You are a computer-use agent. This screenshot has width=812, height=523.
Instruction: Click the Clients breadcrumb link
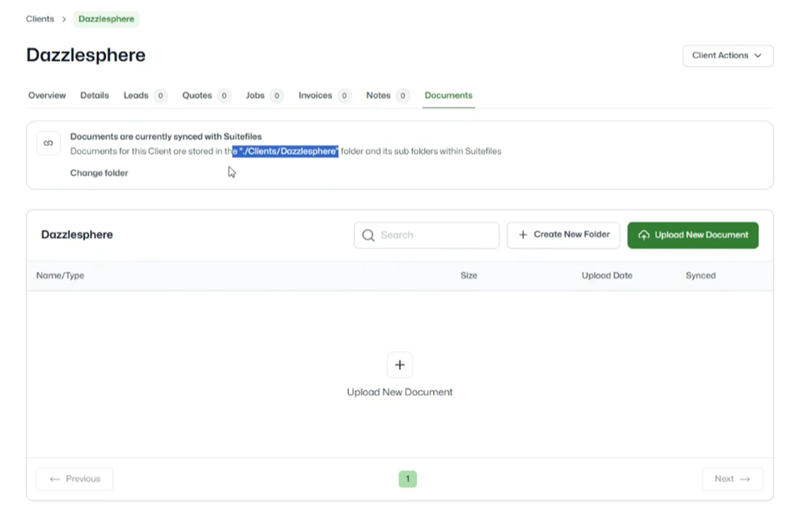pyautogui.click(x=40, y=18)
